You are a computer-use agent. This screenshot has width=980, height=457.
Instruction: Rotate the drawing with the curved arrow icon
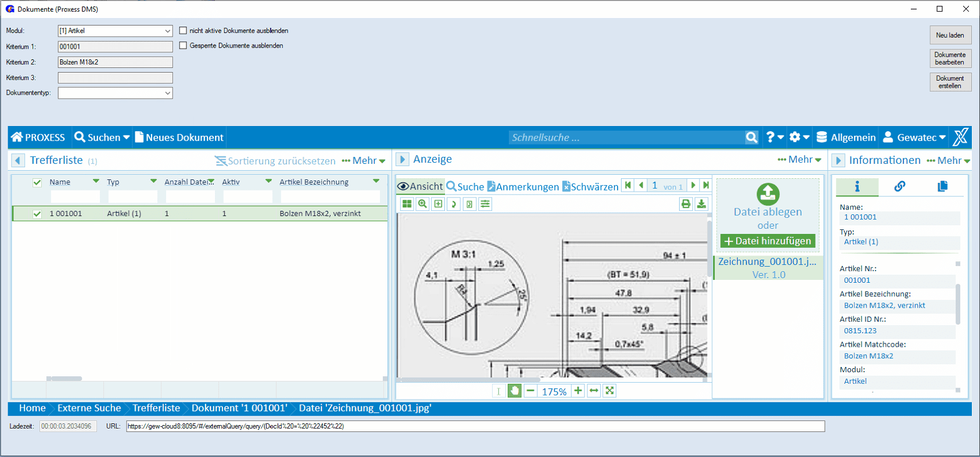454,204
